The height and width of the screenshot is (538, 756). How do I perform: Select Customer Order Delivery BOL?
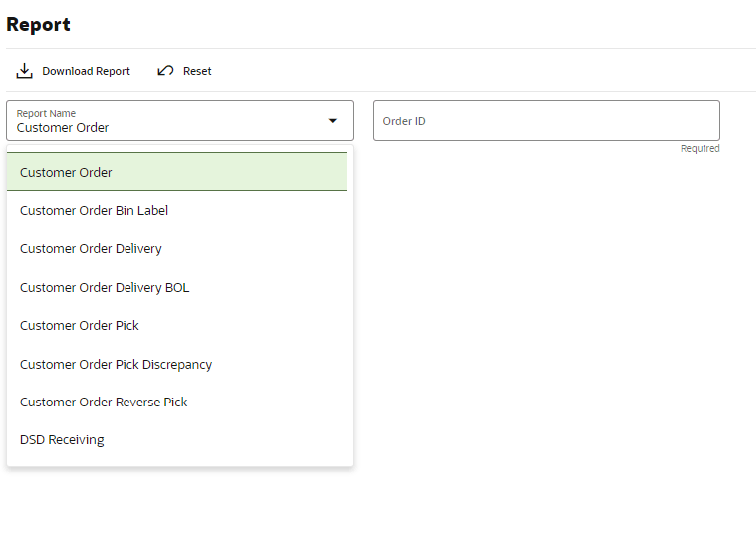[x=176, y=287]
